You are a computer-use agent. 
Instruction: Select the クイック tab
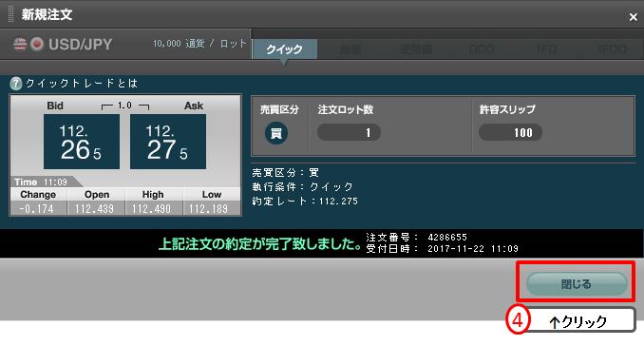[284, 49]
